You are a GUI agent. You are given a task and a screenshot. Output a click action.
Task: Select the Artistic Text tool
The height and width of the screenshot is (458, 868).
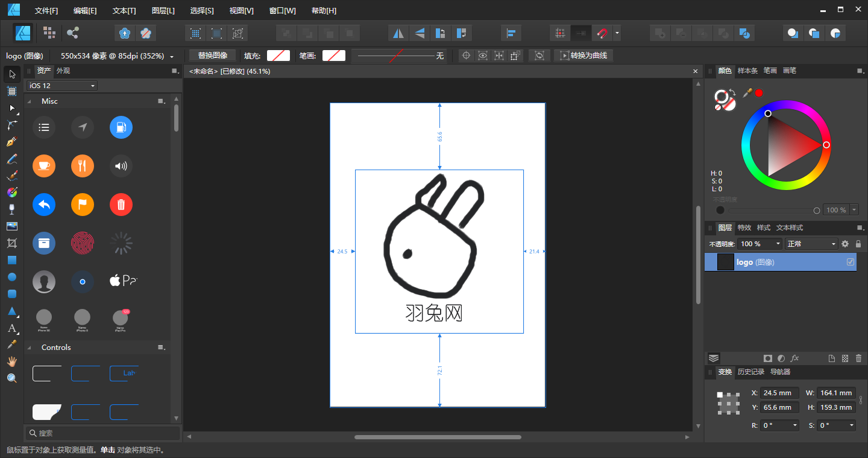pos(12,328)
